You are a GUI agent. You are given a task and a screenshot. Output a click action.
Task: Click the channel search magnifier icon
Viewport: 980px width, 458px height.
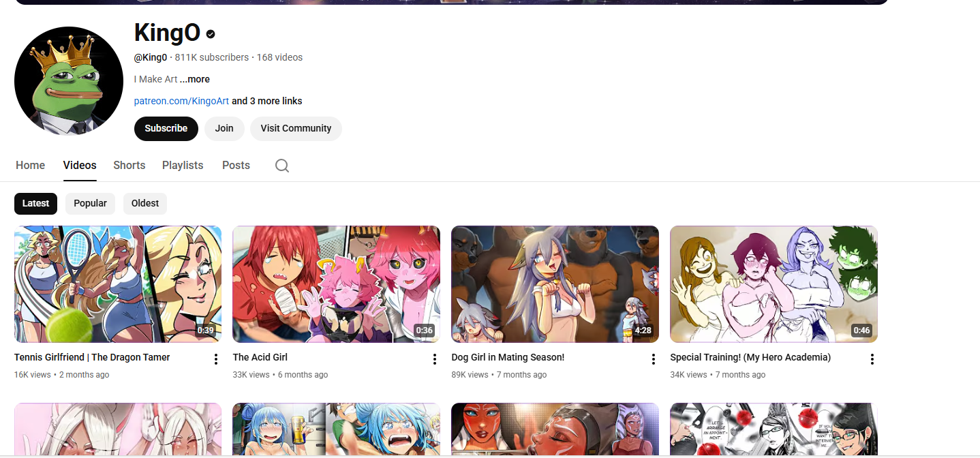pyautogui.click(x=282, y=166)
